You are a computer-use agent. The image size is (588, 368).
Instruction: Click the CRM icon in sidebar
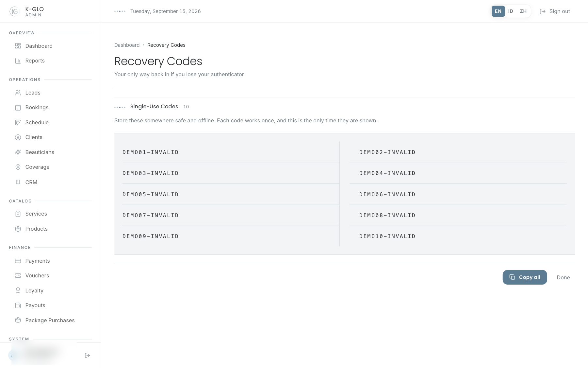[x=18, y=182]
